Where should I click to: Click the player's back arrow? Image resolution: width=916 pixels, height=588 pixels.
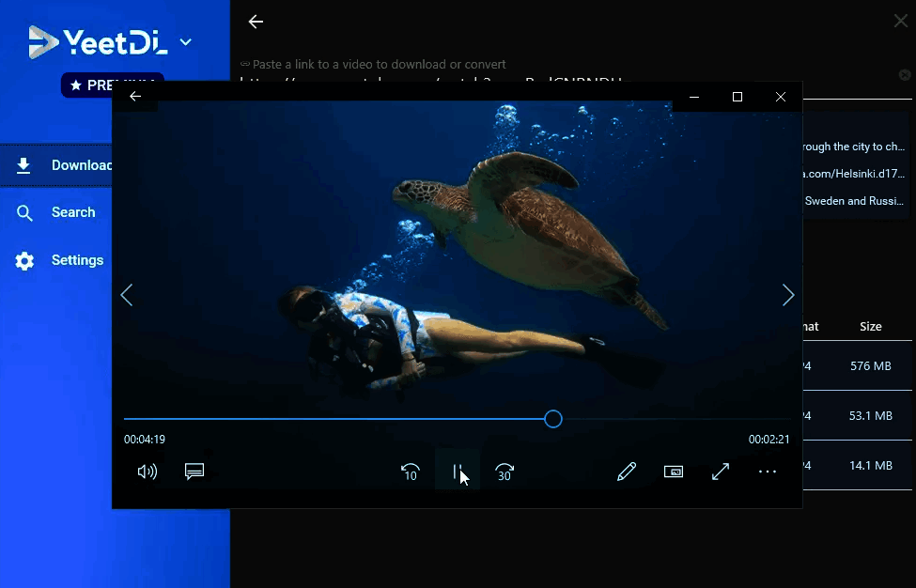click(x=135, y=97)
